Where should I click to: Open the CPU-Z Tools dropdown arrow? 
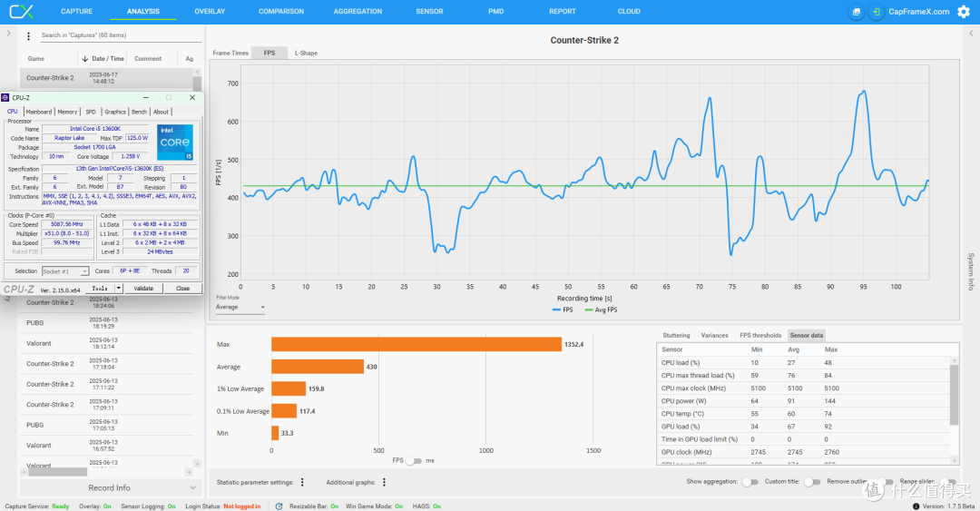pos(119,289)
